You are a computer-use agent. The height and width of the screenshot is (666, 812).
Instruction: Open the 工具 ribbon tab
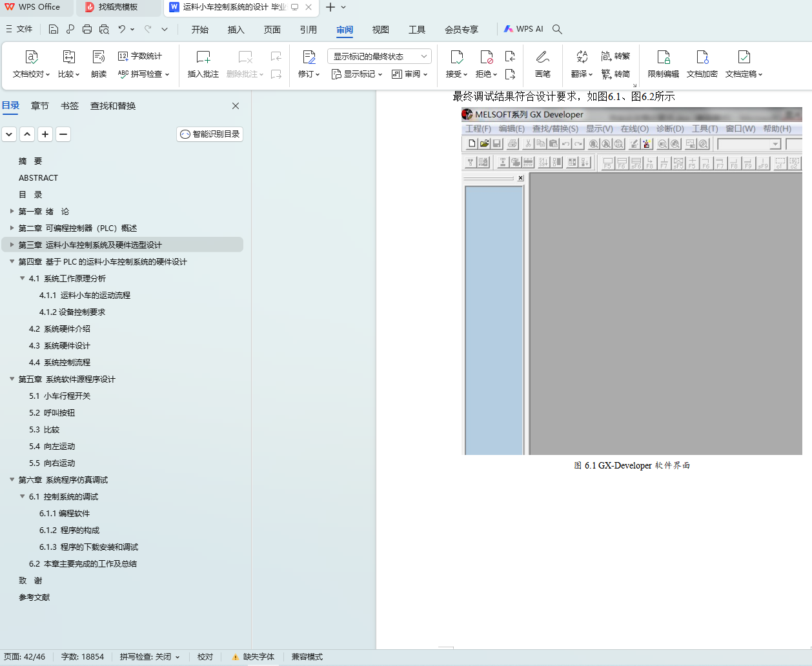417,30
